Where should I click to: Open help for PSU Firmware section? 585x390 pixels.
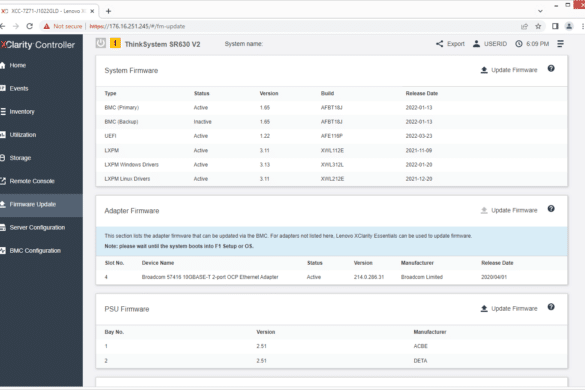coord(551,307)
